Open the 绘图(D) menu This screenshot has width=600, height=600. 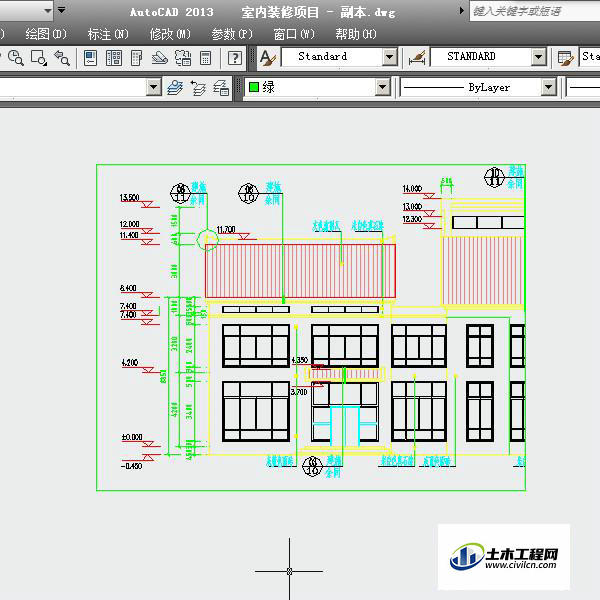pyautogui.click(x=46, y=34)
